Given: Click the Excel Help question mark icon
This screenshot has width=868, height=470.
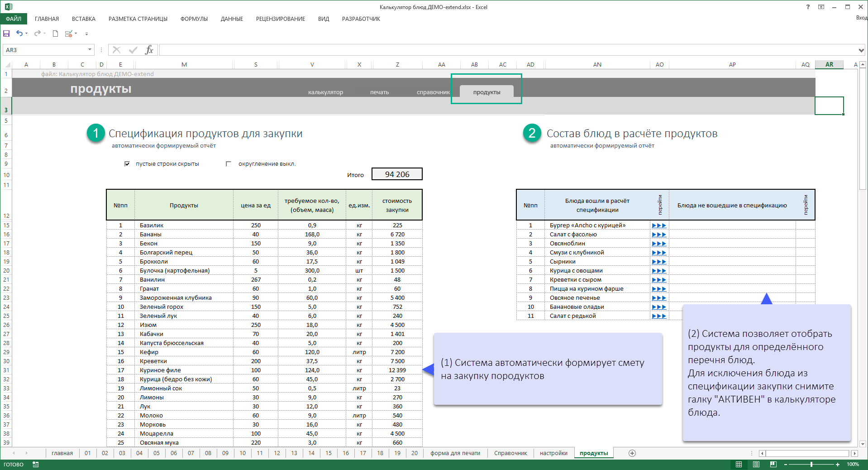Looking at the screenshot, I should pos(808,7).
